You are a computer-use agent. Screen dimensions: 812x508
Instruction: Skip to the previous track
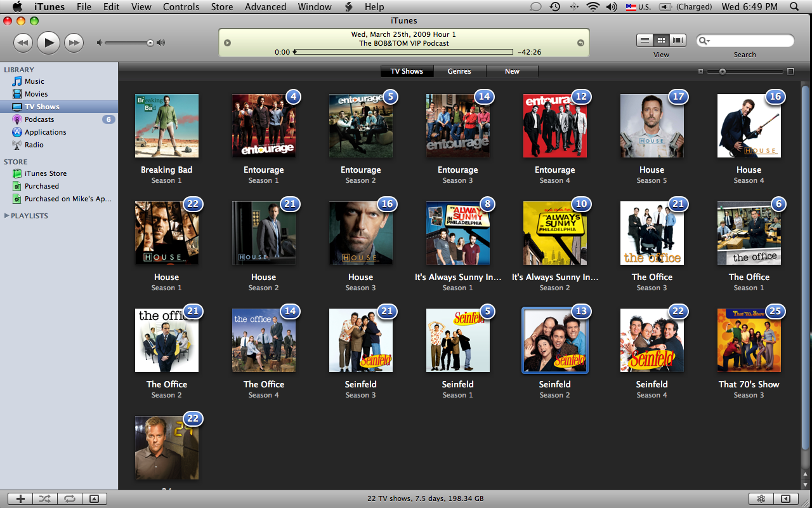click(x=23, y=43)
